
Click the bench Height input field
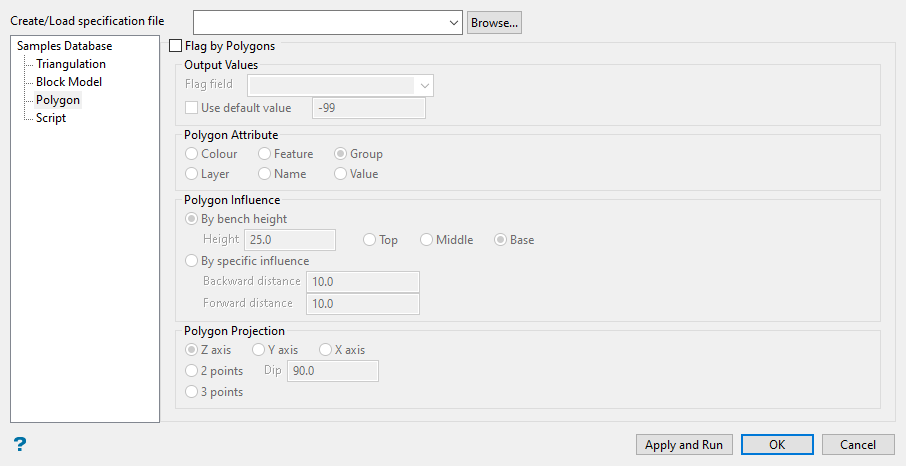coord(288,240)
